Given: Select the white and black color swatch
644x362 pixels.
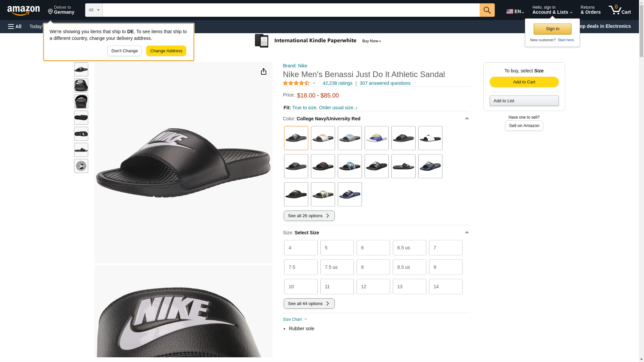Looking at the screenshot, I should tap(430, 138).
